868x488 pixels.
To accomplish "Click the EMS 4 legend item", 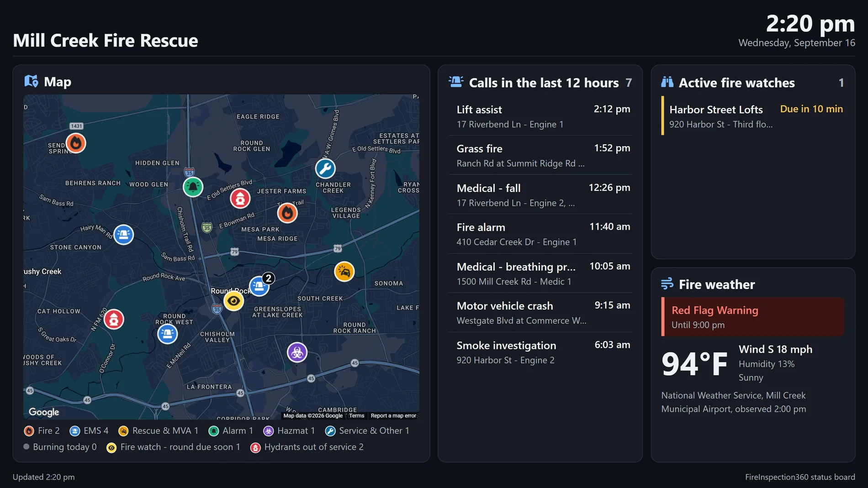I will [89, 431].
